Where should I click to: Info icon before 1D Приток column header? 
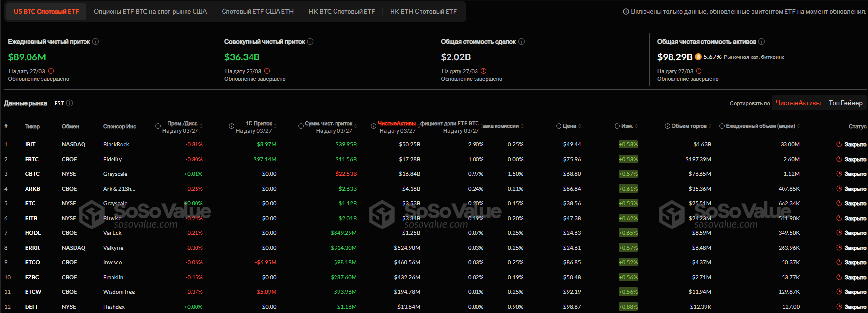(231, 126)
